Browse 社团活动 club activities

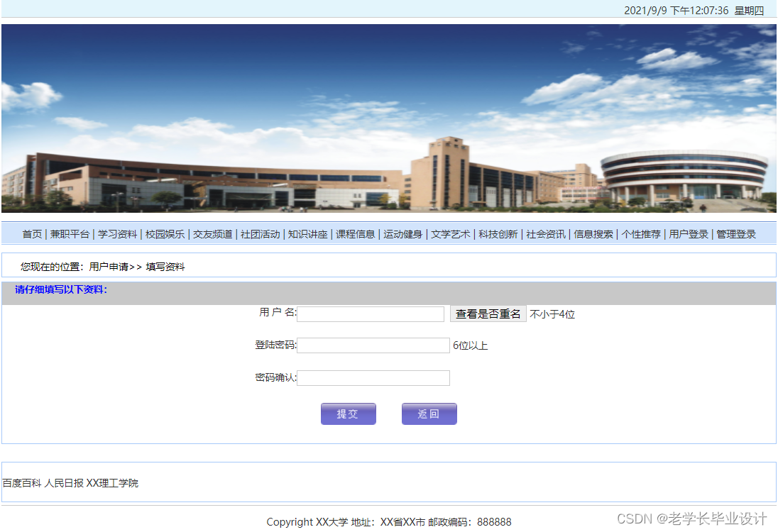[260, 234]
